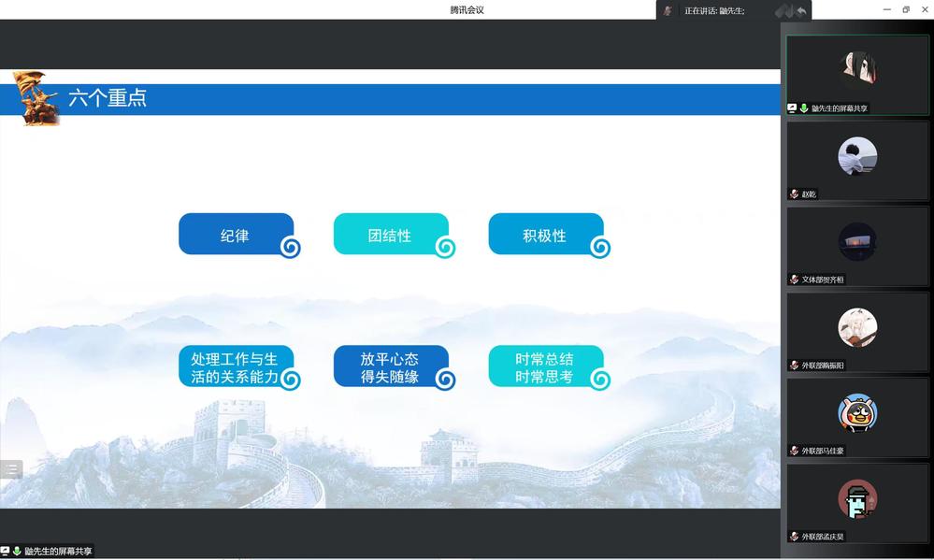Click the avatar of 外联部马佳豪
The width and height of the screenshot is (934, 560).
(857, 412)
